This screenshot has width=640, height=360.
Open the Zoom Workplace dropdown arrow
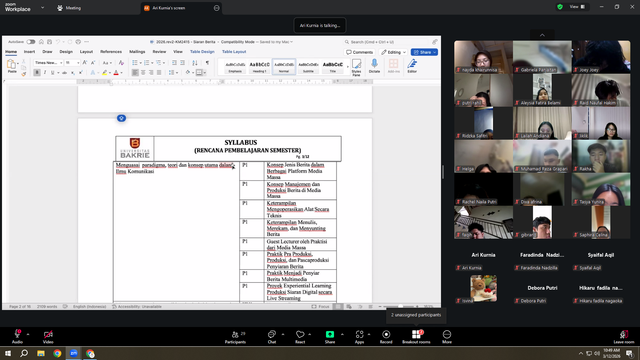click(x=42, y=7)
